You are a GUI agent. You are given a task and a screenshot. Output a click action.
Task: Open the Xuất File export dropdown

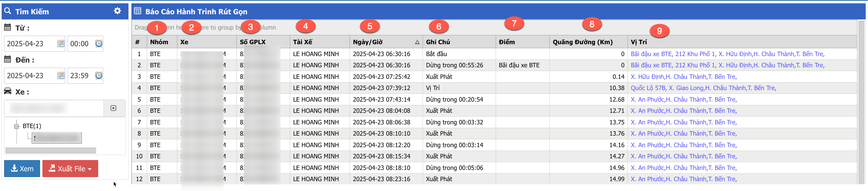click(x=70, y=169)
